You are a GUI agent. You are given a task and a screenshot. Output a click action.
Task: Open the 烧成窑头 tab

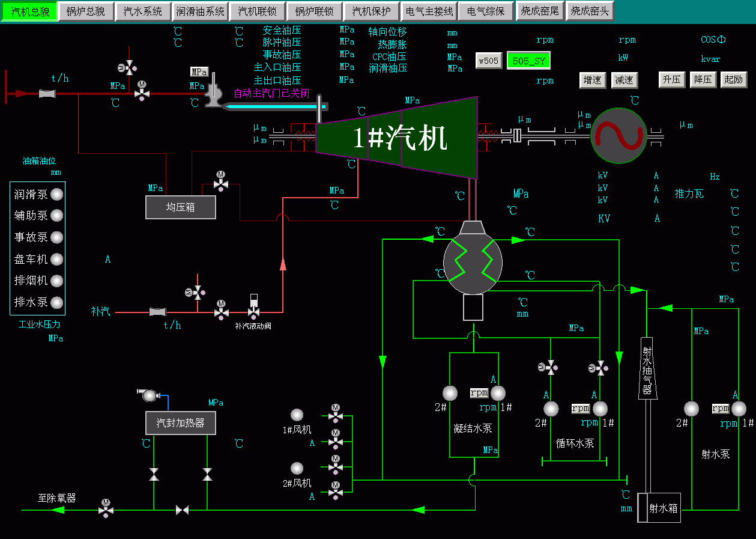[x=590, y=11]
